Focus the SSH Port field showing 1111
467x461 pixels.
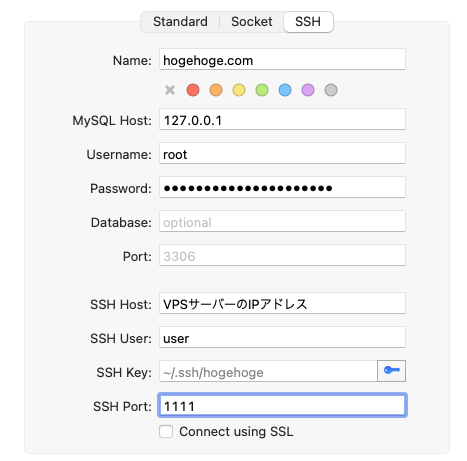click(282, 405)
